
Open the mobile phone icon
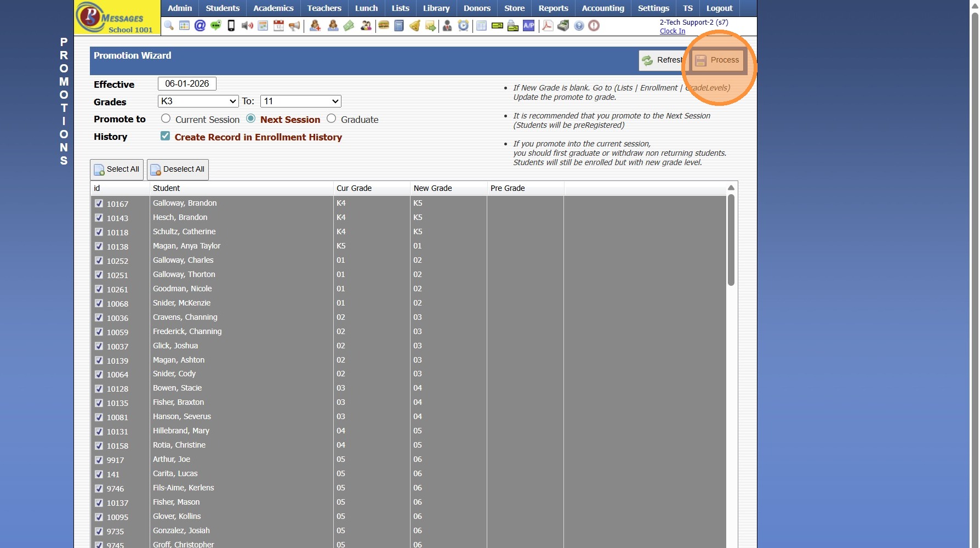pyautogui.click(x=231, y=26)
